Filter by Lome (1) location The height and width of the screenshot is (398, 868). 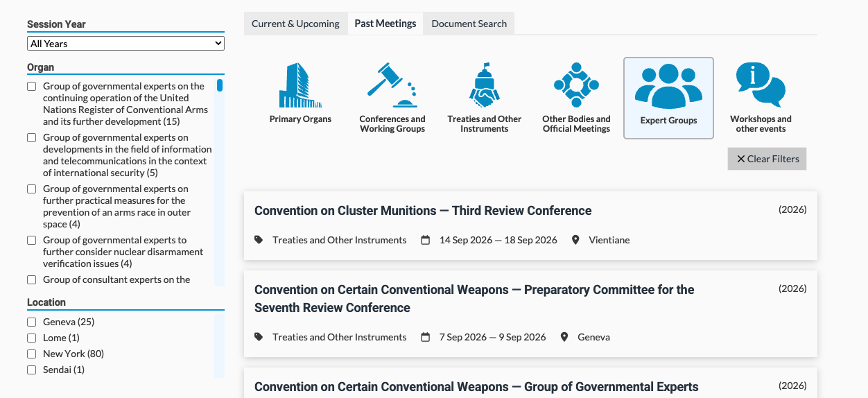(32, 338)
